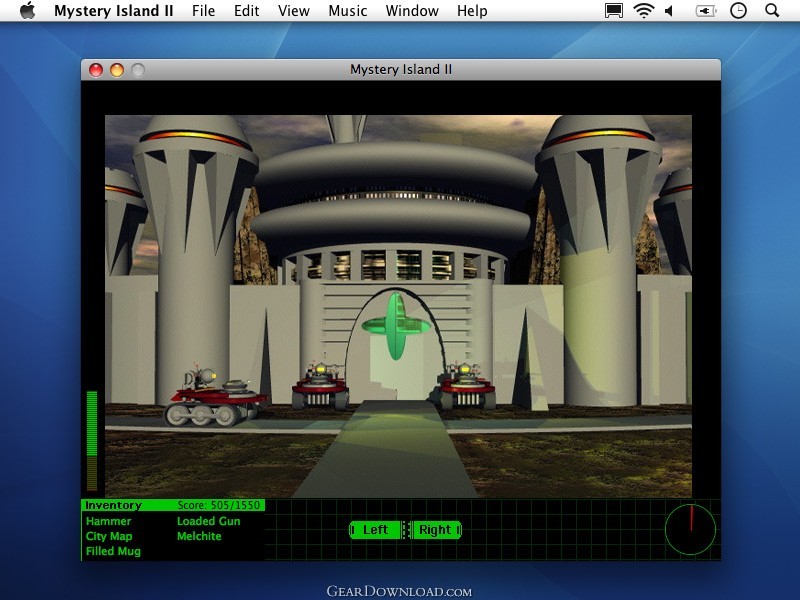
Task: Open the Edit menu
Action: click(246, 11)
